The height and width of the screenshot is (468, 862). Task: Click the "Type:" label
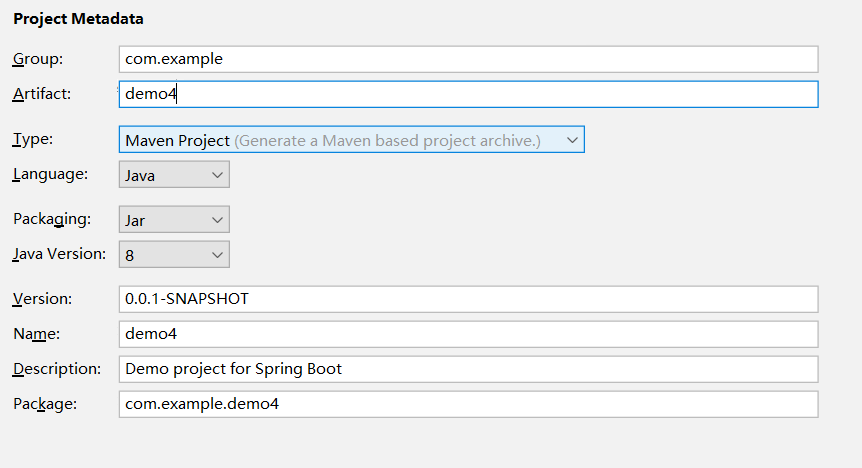pyautogui.click(x=33, y=139)
